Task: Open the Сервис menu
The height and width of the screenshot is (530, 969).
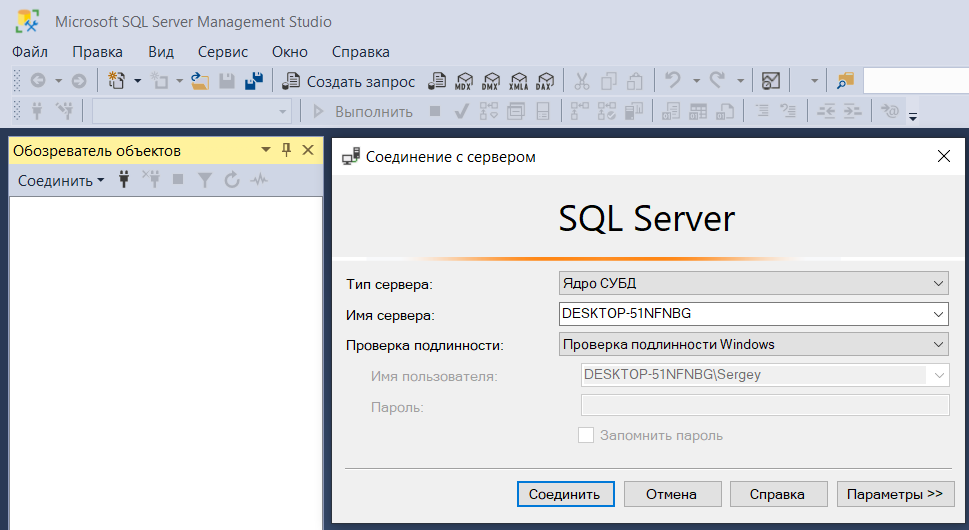Action: [222, 52]
